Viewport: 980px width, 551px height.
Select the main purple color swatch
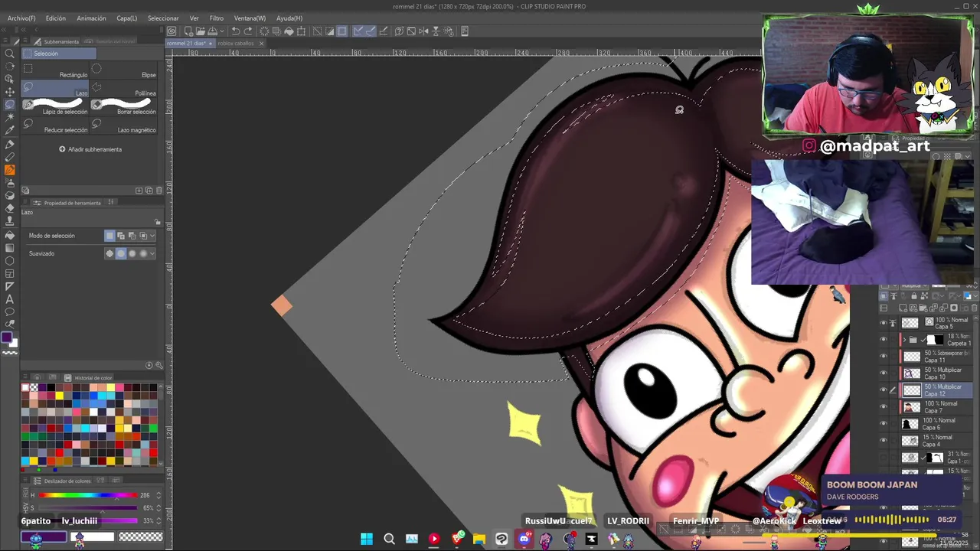[7, 337]
